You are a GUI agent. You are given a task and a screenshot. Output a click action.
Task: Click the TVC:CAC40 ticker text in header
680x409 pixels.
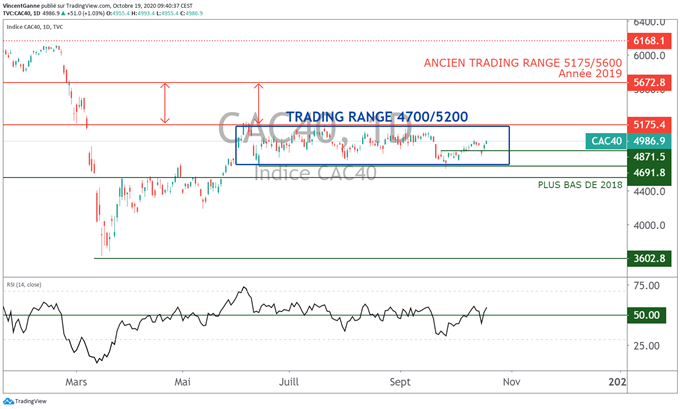(x=18, y=13)
